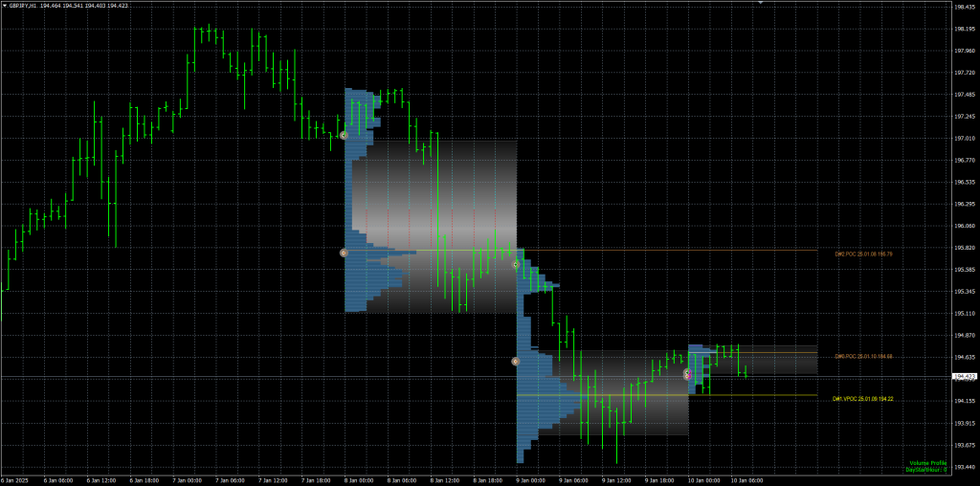Viewport: 980px width, 486px height.
Task: Select the circle marker left of 9 Jan profile at 194.6
Action: point(516,361)
